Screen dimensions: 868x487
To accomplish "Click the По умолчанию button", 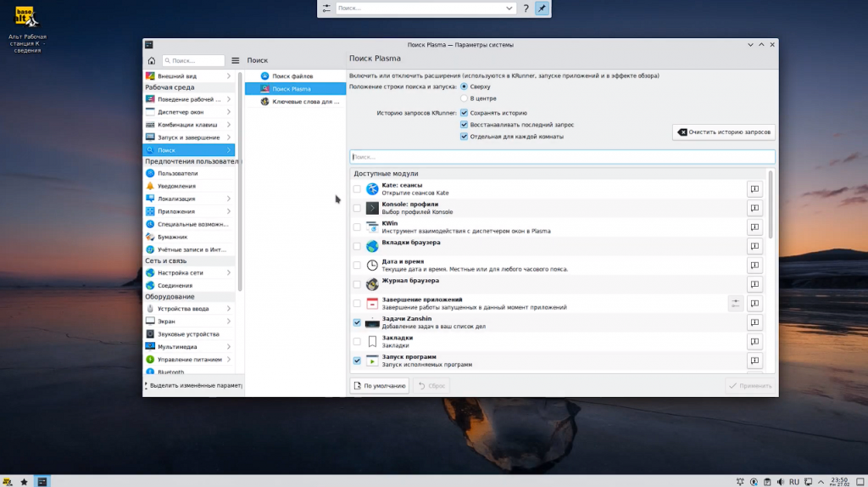I will [380, 385].
